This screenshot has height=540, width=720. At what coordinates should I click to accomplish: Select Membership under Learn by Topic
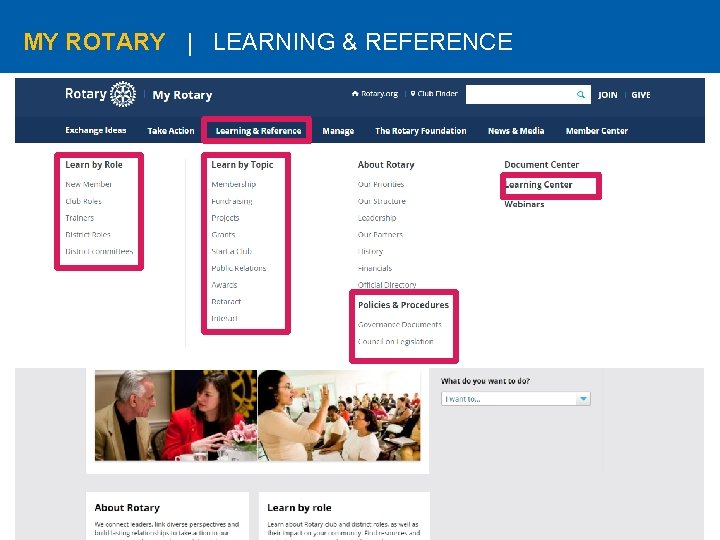click(x=234, y=184)
